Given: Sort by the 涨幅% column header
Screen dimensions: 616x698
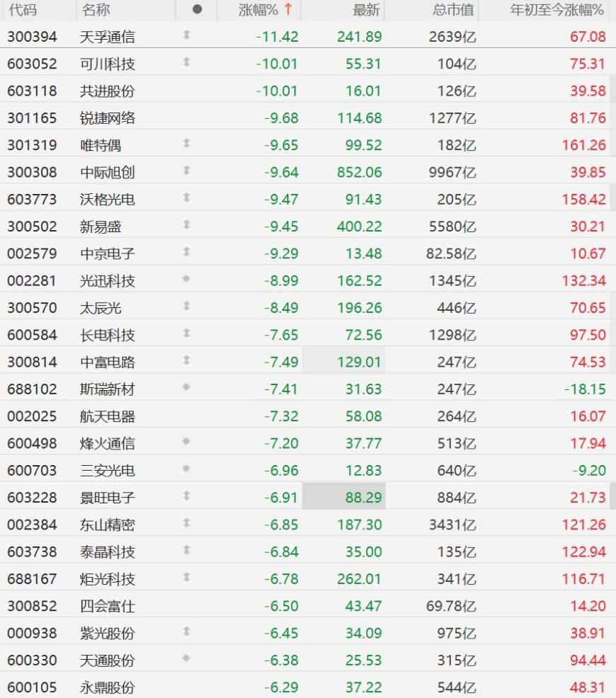Looking at the screenshot, I should (258, 9).
